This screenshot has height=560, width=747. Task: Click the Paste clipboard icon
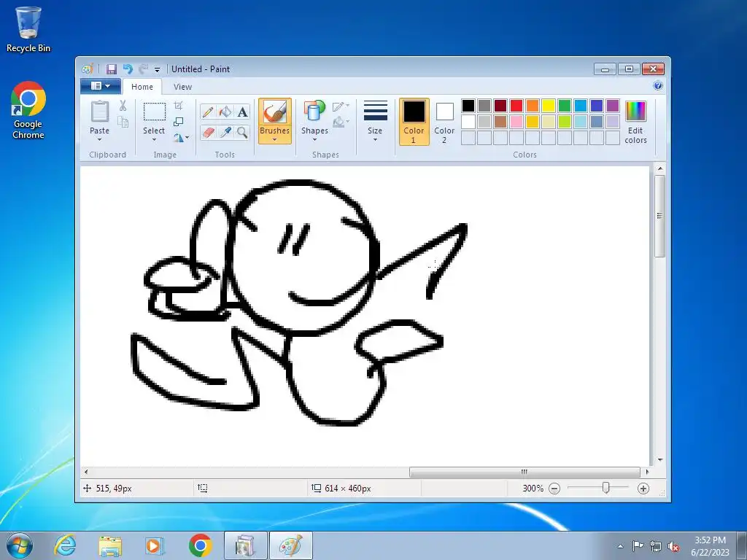pyautogui.click(x=99, y=112)
